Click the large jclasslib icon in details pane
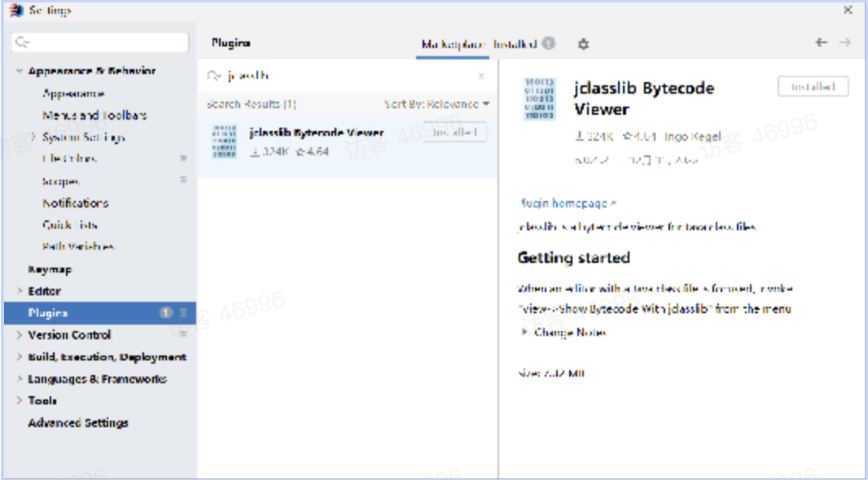Image resolution: width=868 pixels, height=480 pixels. point(540,99)
